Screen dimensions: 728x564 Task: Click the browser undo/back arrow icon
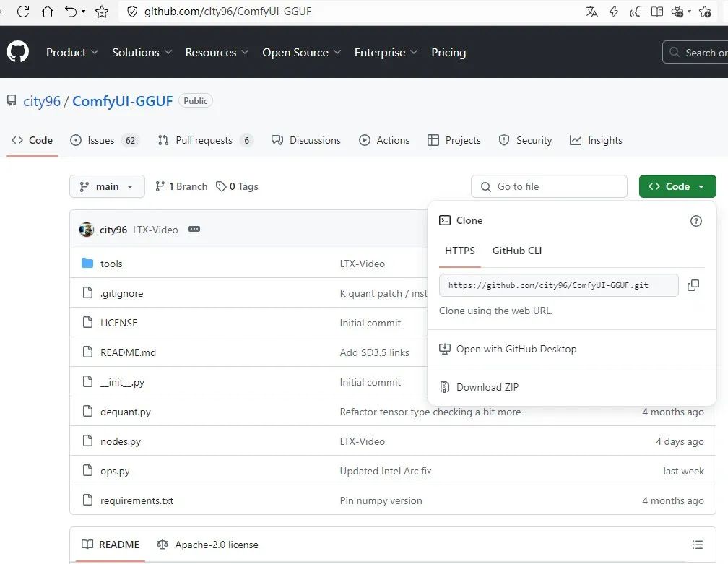coord(71,12)
